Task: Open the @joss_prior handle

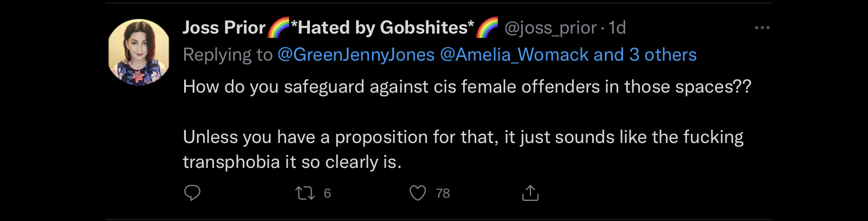Action: click(x=550, y=28)
